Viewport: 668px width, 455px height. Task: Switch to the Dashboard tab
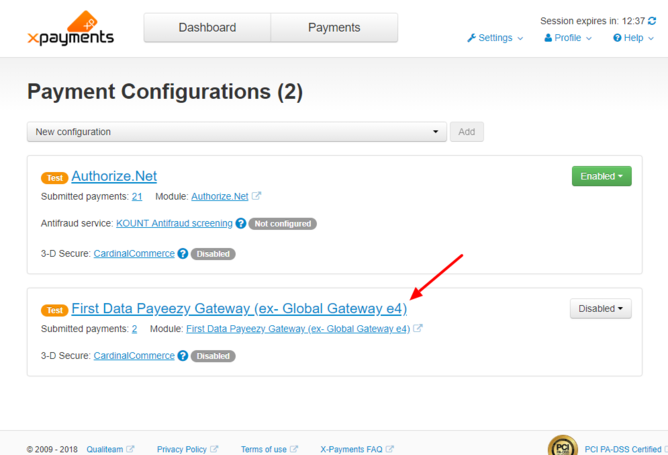207,27
